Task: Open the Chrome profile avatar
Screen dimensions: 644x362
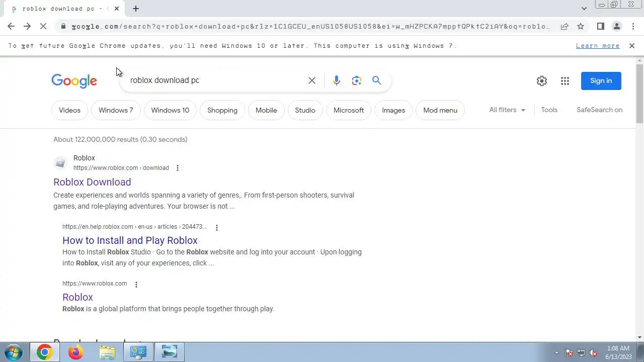Action: pos(617,26)
